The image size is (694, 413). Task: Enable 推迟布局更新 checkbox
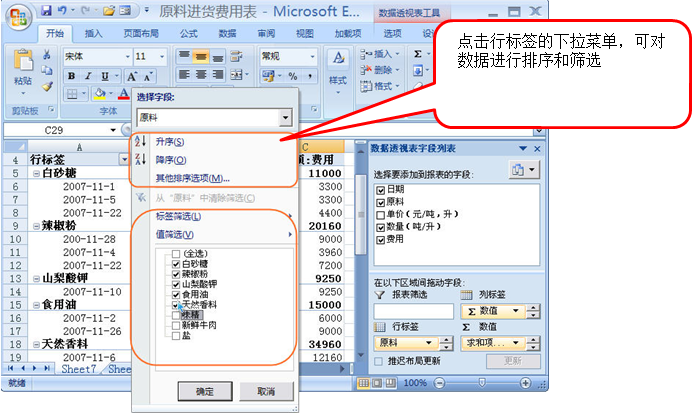coord(380,360)
